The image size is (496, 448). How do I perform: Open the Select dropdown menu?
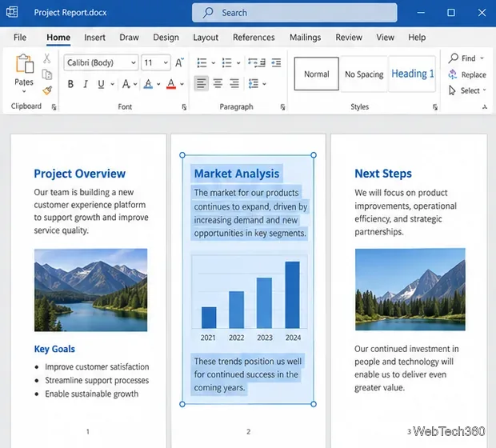click(x=467, y=91)
